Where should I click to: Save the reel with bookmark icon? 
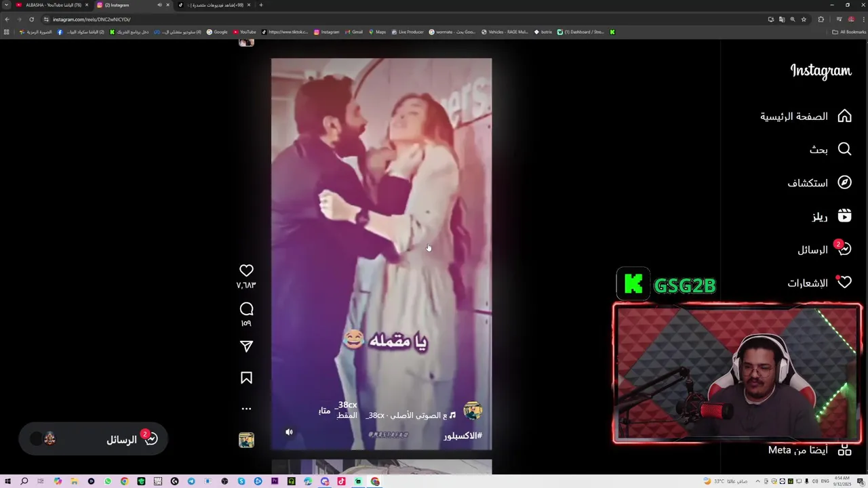tap(246, 378)
